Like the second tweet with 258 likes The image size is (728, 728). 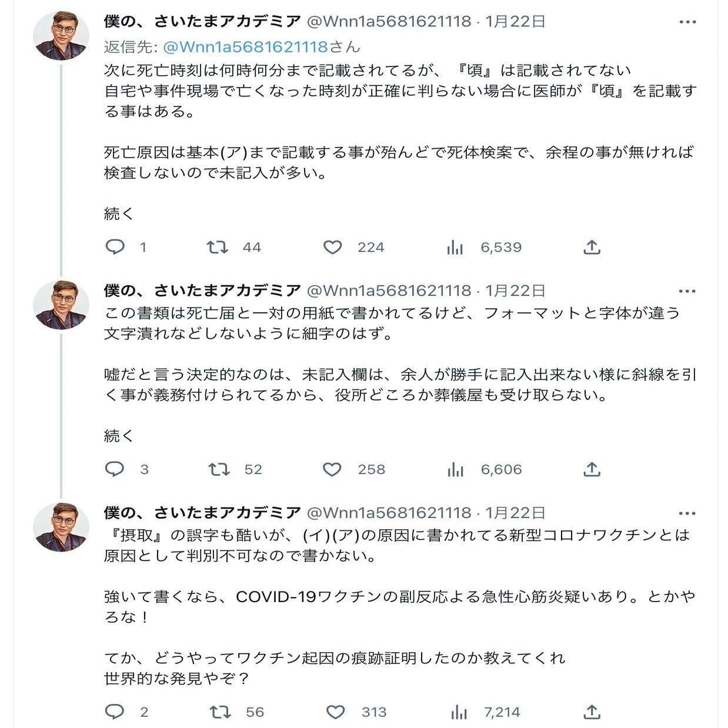pyautogui.click(x=332, y=469)
